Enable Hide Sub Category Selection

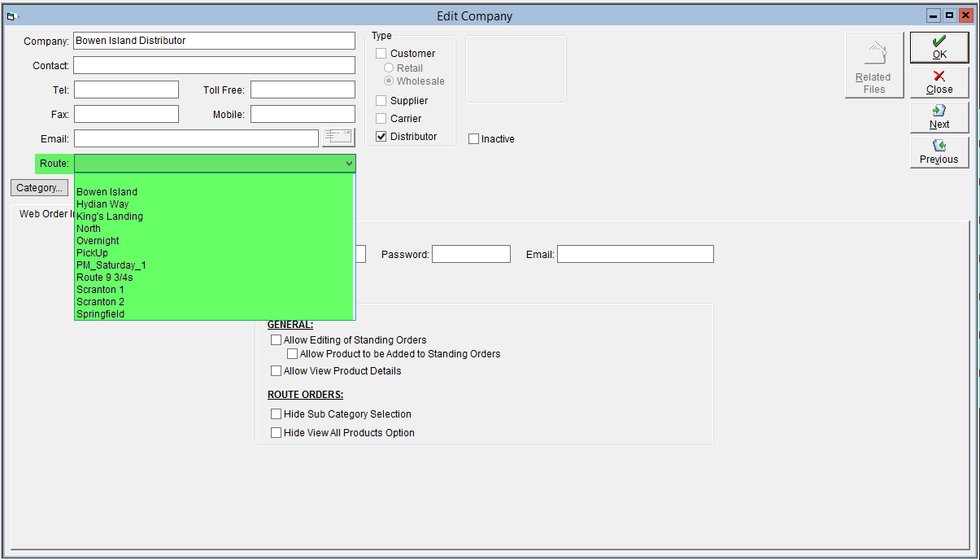[276, 414]
